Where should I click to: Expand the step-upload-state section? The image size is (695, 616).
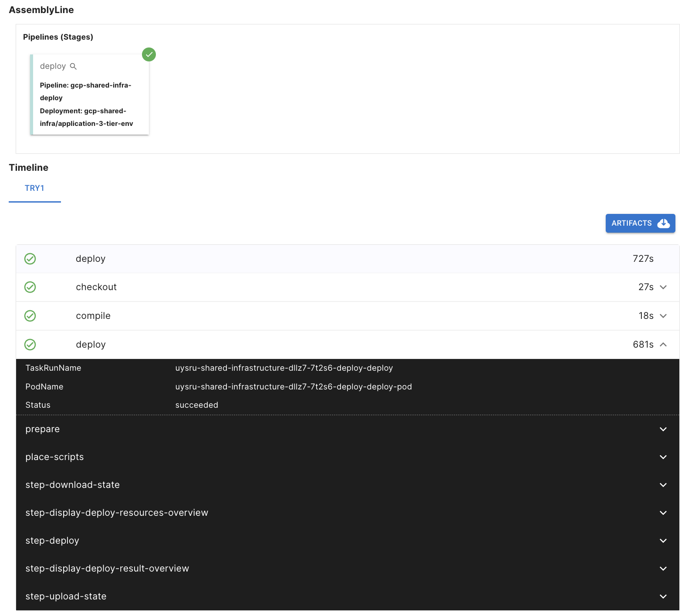[663, 596]
